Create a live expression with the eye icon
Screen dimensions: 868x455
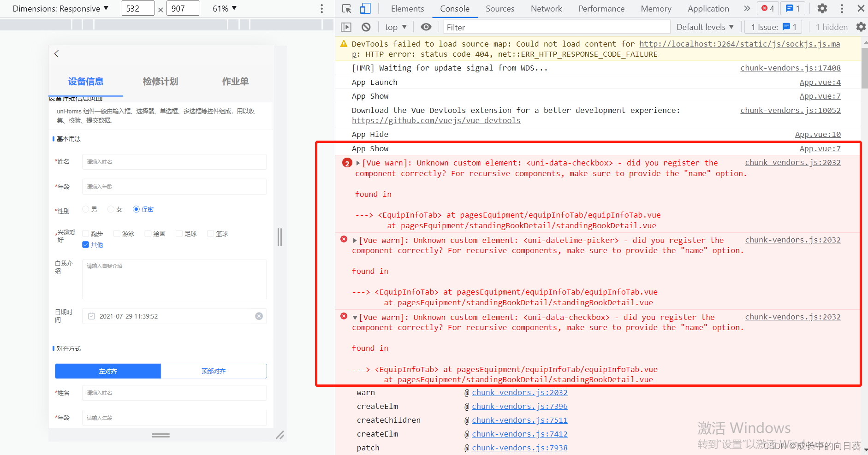coord(426,27)
